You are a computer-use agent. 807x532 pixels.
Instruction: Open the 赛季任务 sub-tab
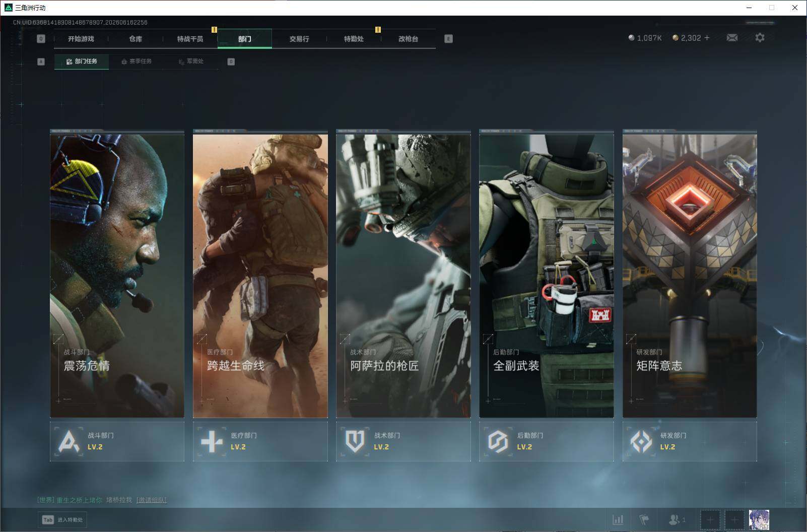(x=137, y=61)
